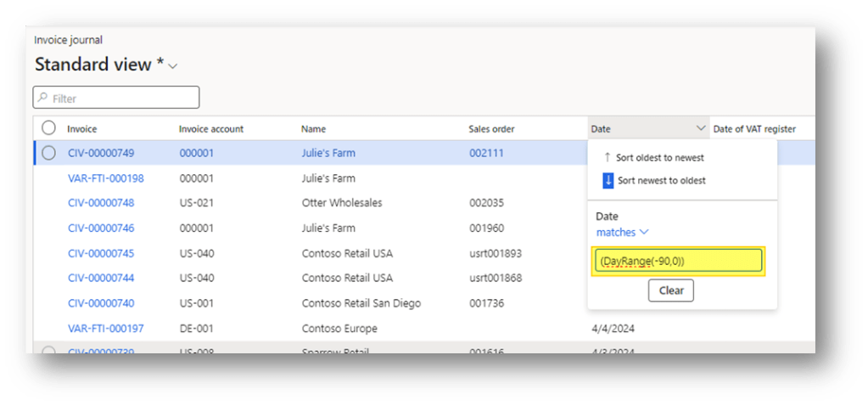Click the Sales order column header
The height and width of the screenshot is (406, 868).
coord(491,129)
